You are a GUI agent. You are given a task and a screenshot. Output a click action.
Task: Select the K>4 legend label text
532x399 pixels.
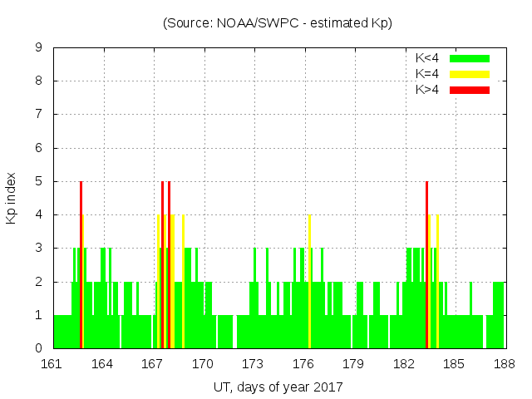tap(427, 89)
